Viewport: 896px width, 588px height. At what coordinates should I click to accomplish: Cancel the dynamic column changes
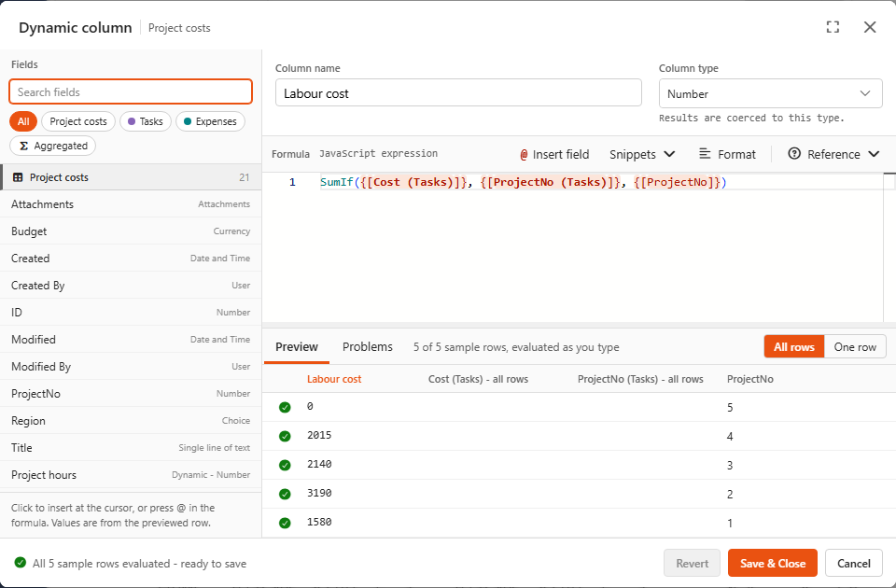(x=854, y=564)
